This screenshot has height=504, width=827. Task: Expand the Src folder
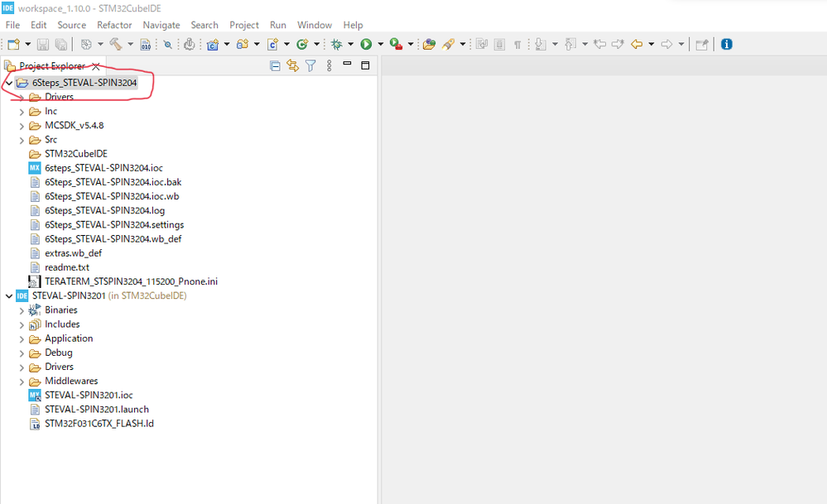click(x=22, y=140)
